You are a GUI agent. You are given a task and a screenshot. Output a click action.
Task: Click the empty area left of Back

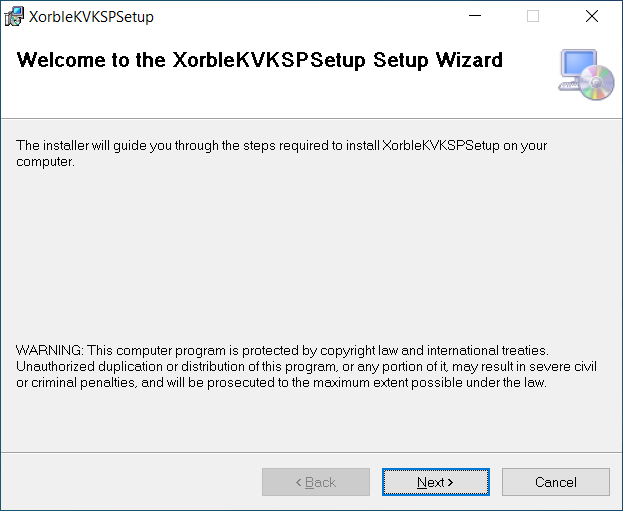pos(130,482)
